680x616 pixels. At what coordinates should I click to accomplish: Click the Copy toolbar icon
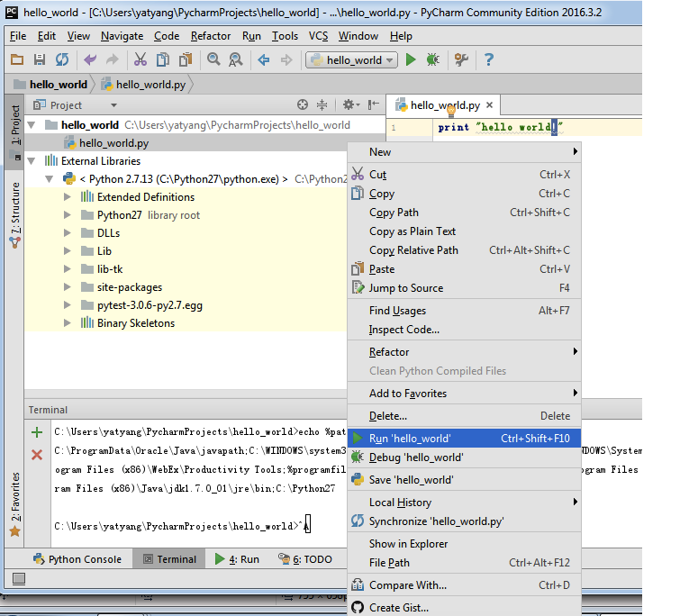(163, 59)
